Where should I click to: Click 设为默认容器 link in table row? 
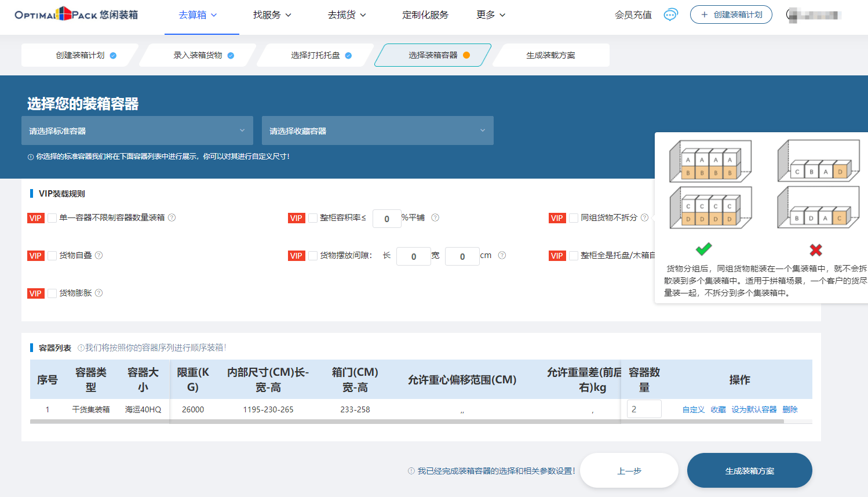click(x=754, y=409)
